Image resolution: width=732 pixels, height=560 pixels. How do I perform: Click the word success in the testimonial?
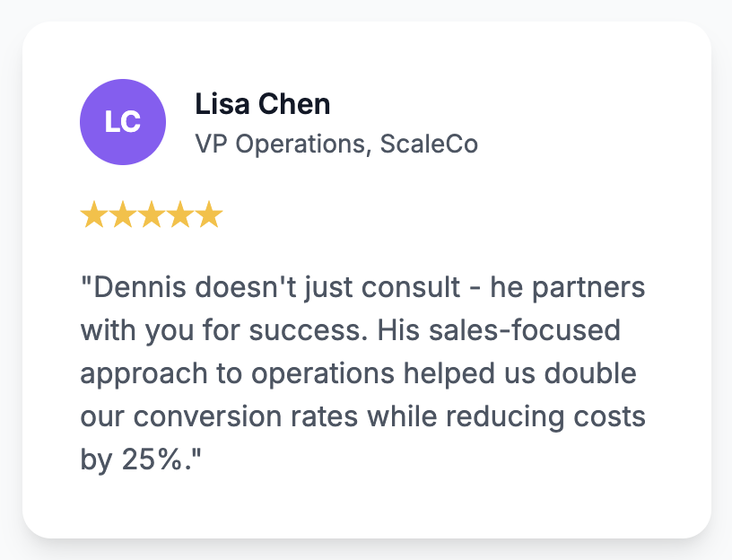tap(308, 330)
